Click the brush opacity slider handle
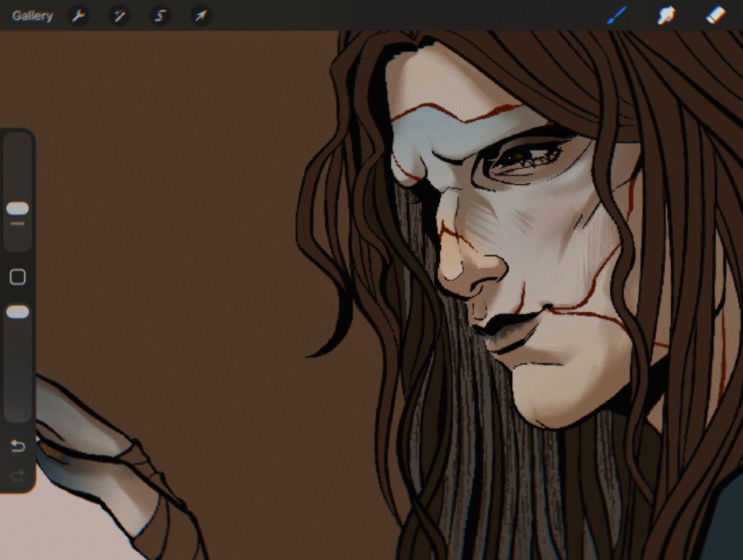Viewport: 743px width, 560px height. (17, 312)
